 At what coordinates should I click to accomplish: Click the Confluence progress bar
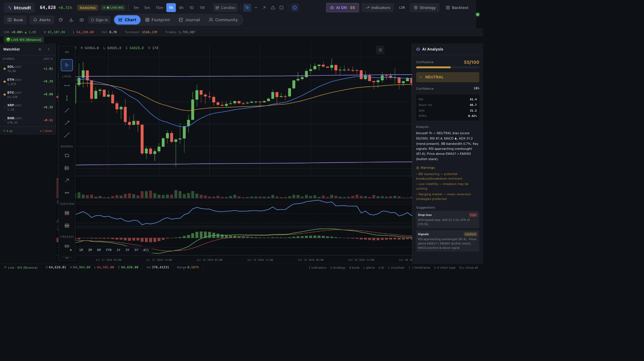click(448, 67)
